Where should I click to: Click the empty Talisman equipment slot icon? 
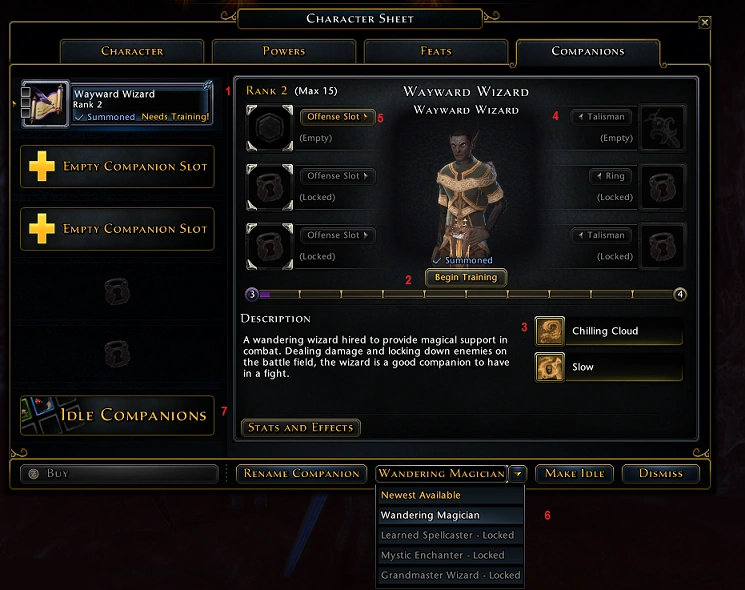[662, 128]
